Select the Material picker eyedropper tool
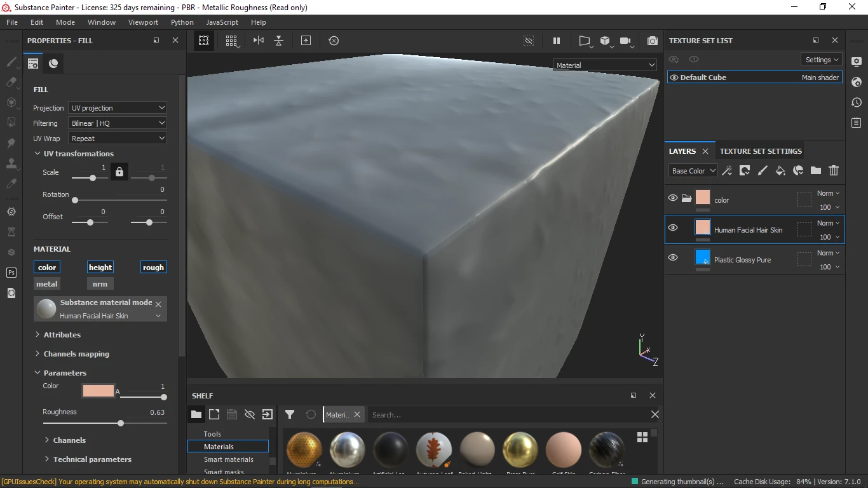868x488 pixels. (11, 184)
